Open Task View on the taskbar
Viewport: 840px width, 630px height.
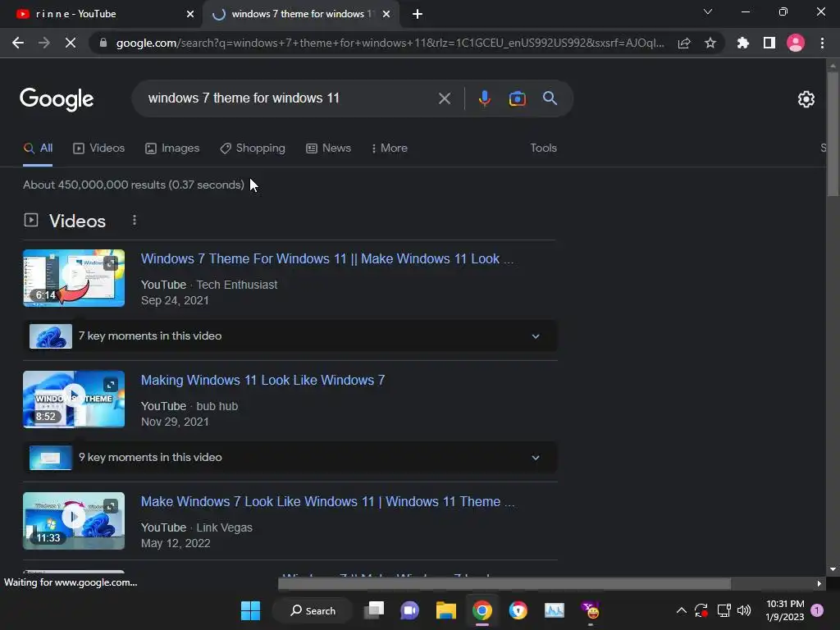pos(374,610)
